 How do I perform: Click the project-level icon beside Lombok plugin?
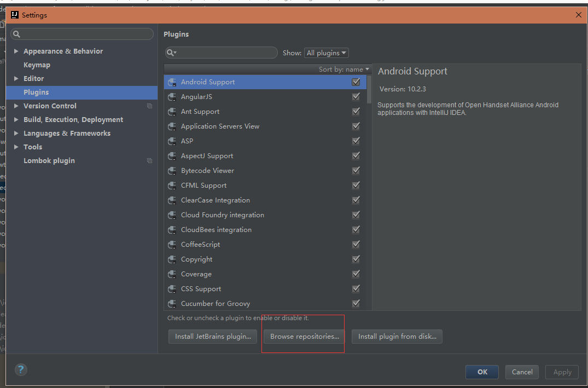click(x=149, y=161)
